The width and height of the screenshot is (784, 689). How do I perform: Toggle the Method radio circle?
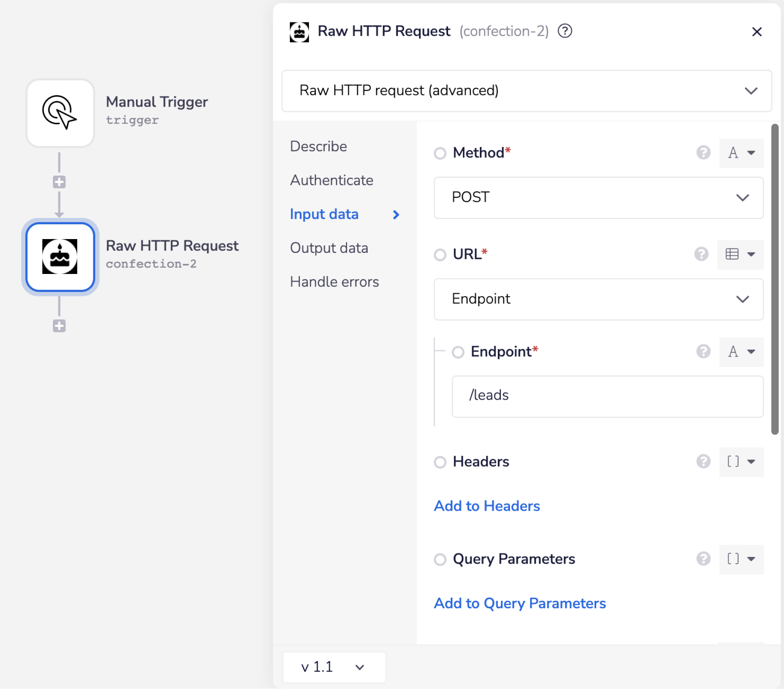[x=440, y=153]
